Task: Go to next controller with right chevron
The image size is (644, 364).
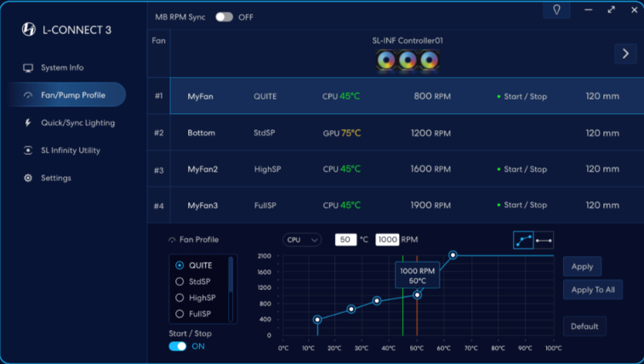Action: (625, 54)
